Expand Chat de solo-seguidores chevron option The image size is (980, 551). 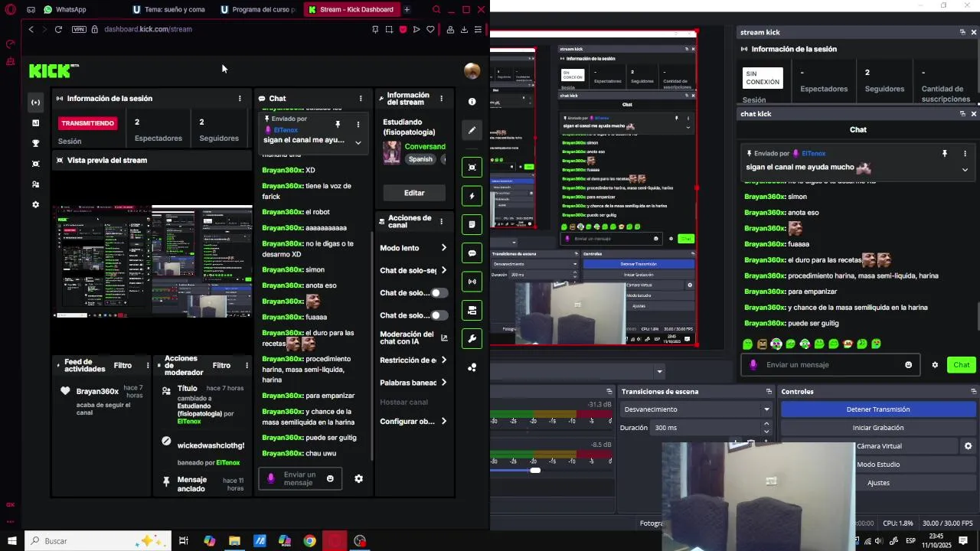click(x=443, y=270)
